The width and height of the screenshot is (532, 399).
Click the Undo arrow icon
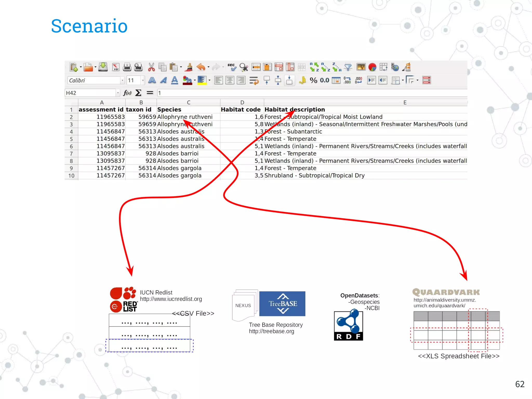pos(201,67)
